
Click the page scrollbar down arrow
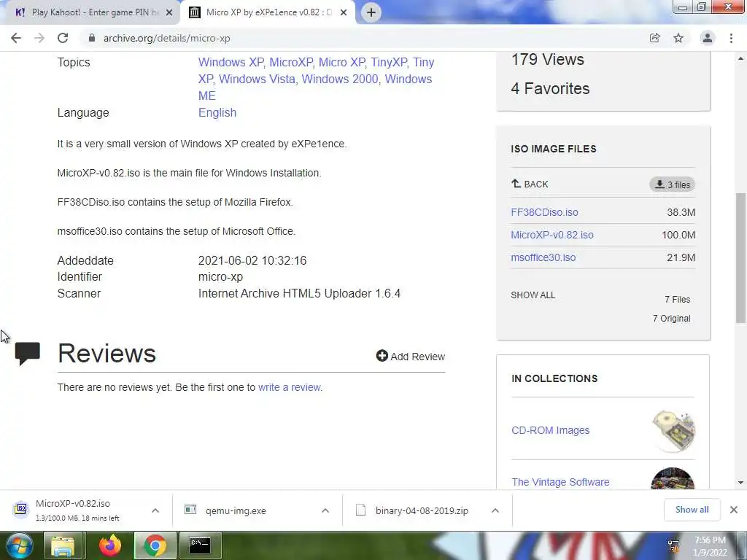coord(741,483)
